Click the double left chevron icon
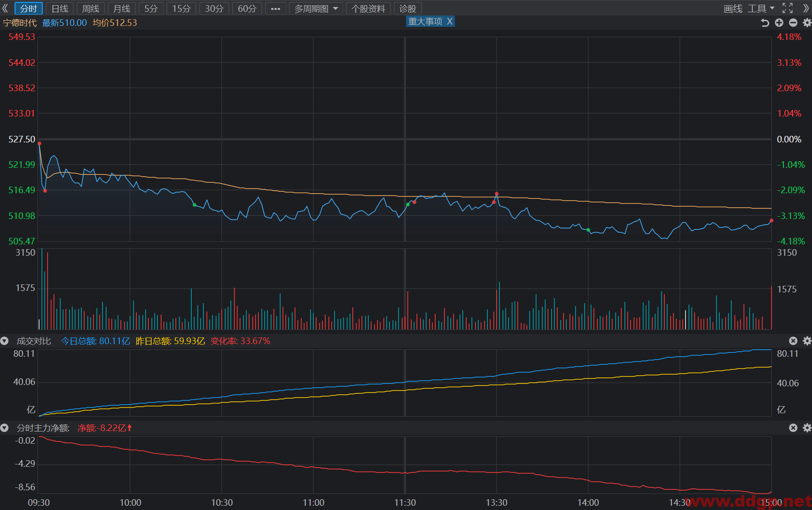Screen dimensions: 812x510 (x=5, y=8)
